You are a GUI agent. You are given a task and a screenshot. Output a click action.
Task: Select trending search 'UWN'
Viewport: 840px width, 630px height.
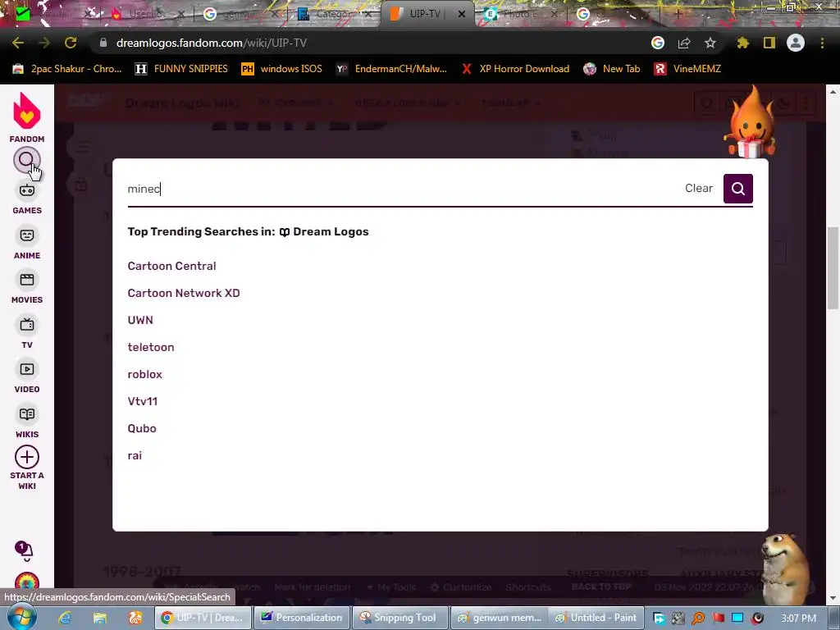pos(140,321)
